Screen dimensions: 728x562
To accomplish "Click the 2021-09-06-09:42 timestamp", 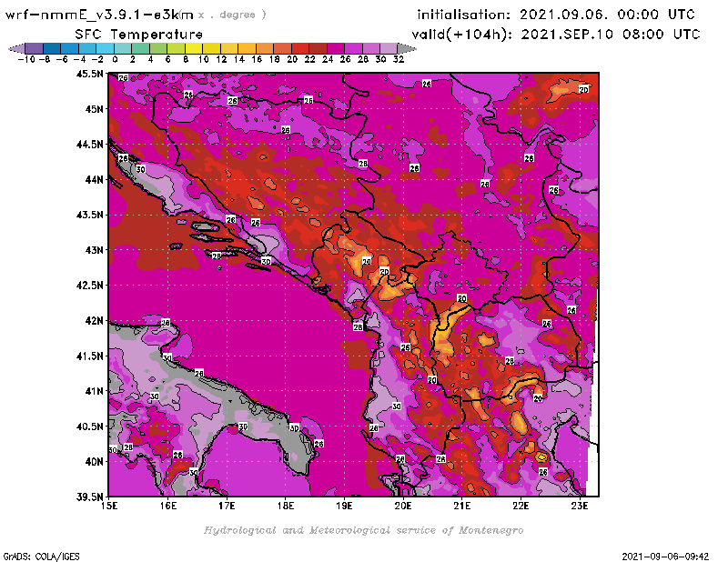I will point(665,556).
